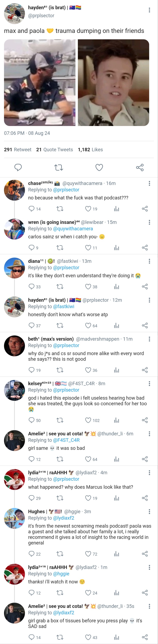The height and width of the screenshot is (644, 158).
Task: Retweet diana's reply
Action: point(60,287)
